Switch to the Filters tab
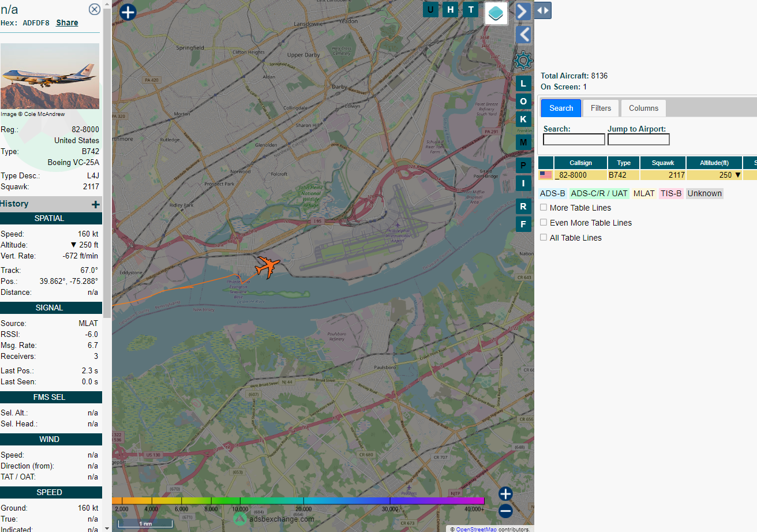This screenshot has width=757, height=532. [x=601, y=108]
